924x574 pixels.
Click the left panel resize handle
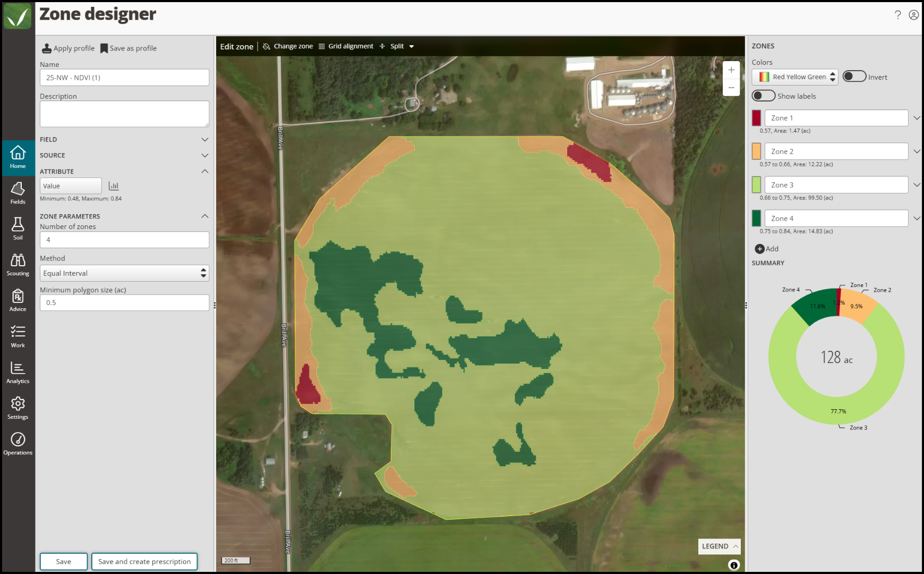coord(215,305)
